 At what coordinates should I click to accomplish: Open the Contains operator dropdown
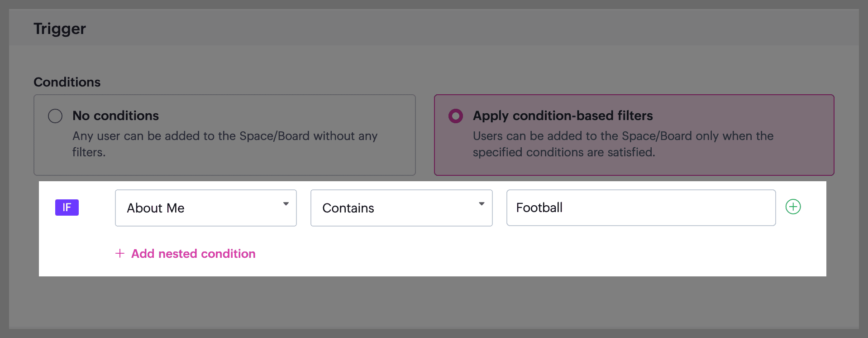401,208
